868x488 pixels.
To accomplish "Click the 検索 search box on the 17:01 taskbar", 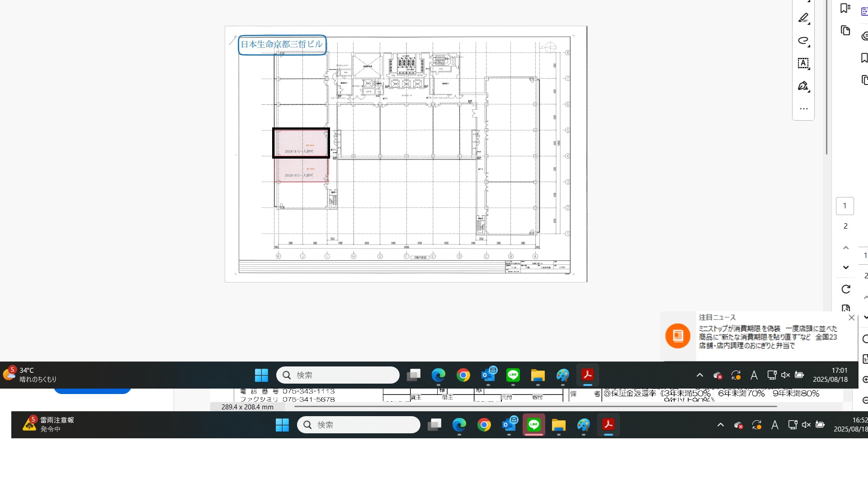I will [x=338, y=375].
